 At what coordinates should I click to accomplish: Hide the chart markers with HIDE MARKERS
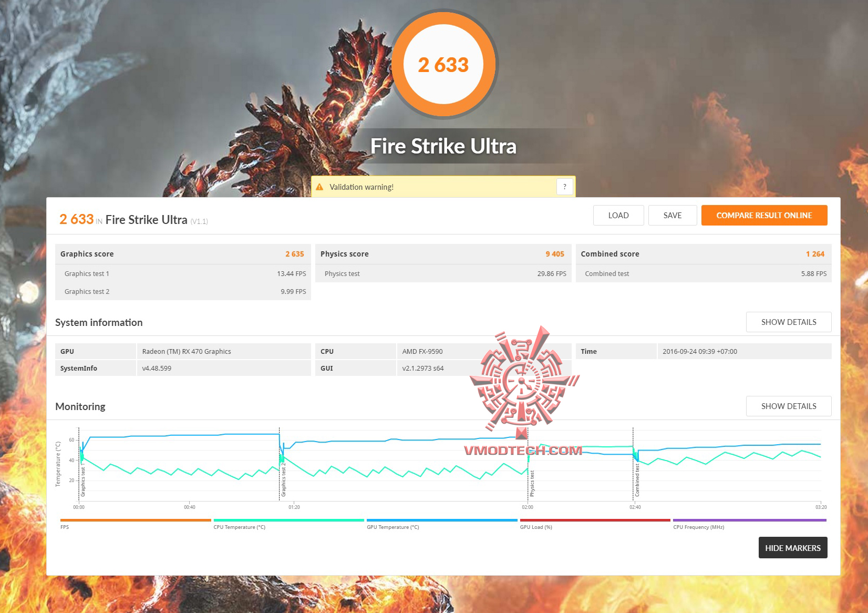click(793, 548)
